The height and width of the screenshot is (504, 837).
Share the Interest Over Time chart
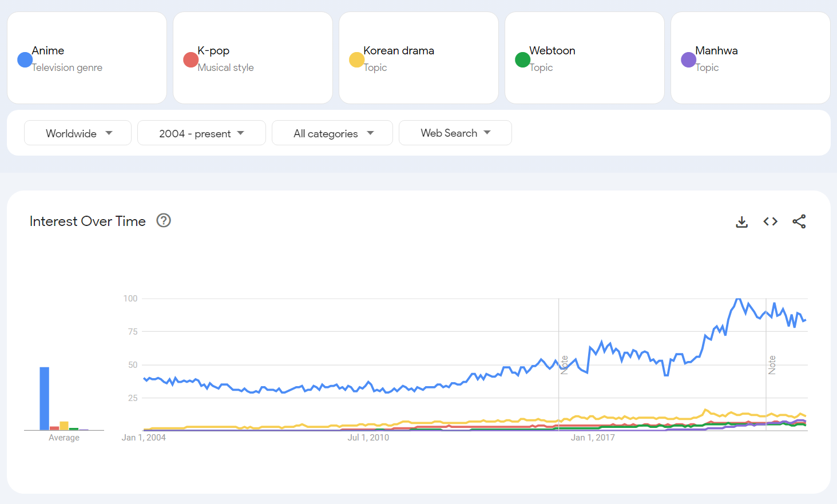[799, 221]
